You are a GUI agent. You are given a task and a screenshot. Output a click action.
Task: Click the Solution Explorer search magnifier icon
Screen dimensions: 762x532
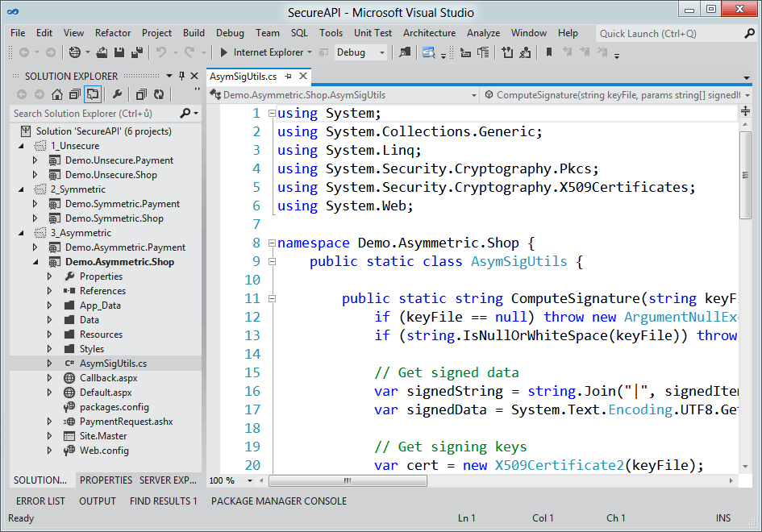[x=185, y=113]
